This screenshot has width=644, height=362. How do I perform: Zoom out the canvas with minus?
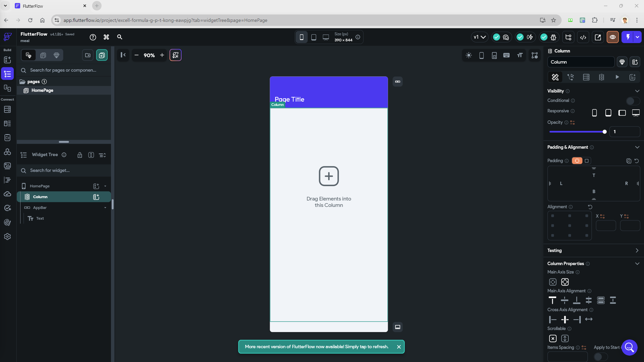[136, 55]
